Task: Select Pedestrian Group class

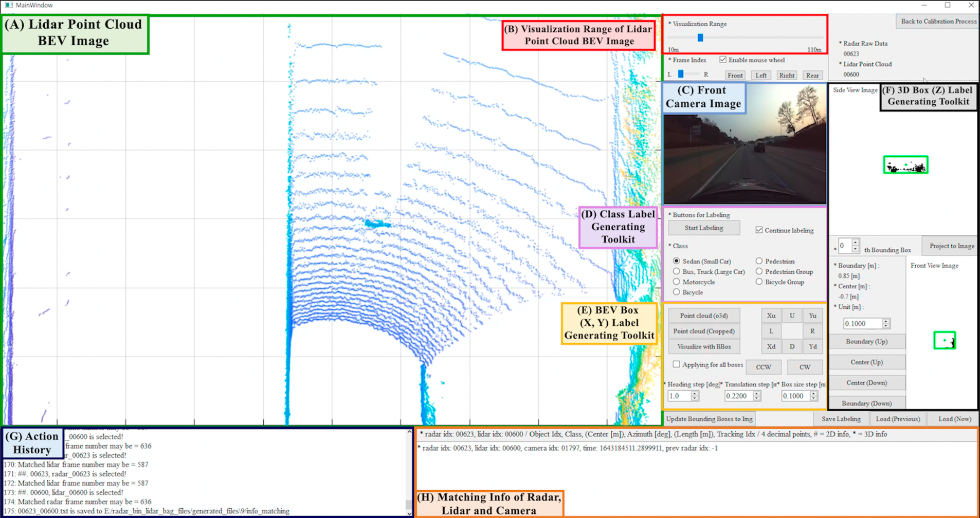Action: 759,271
